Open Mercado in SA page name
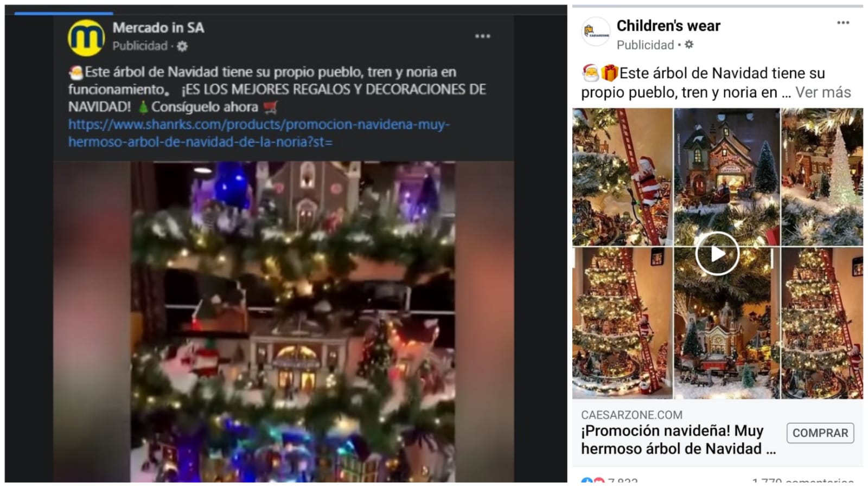Image resolution: width=868 pixels, height=488 pixels. coord(158,28)
